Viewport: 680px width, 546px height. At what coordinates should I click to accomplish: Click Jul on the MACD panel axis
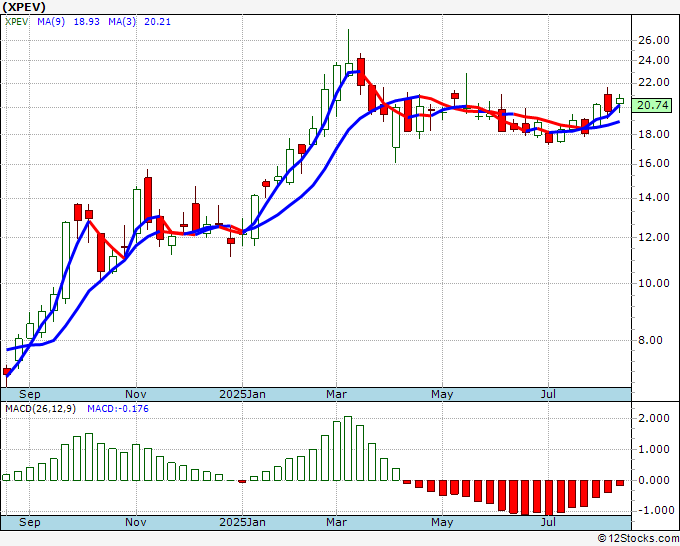[548, 522]
